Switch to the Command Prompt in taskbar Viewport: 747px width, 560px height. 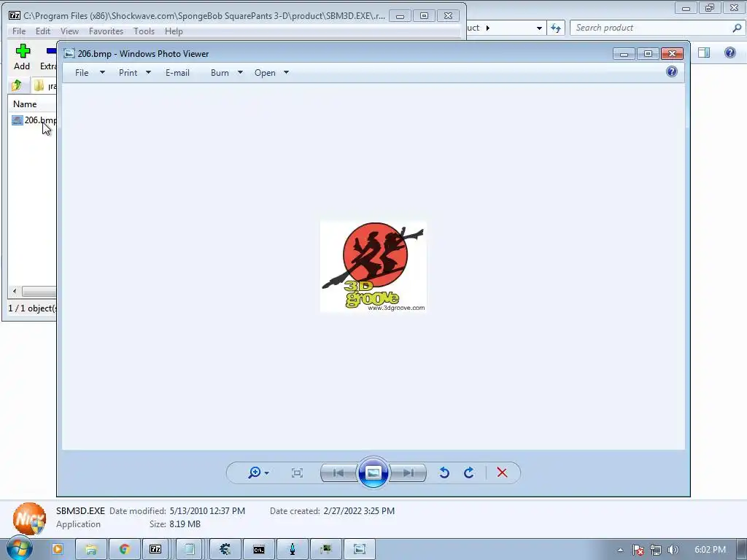pyautogui.click(x=259, y=549)
